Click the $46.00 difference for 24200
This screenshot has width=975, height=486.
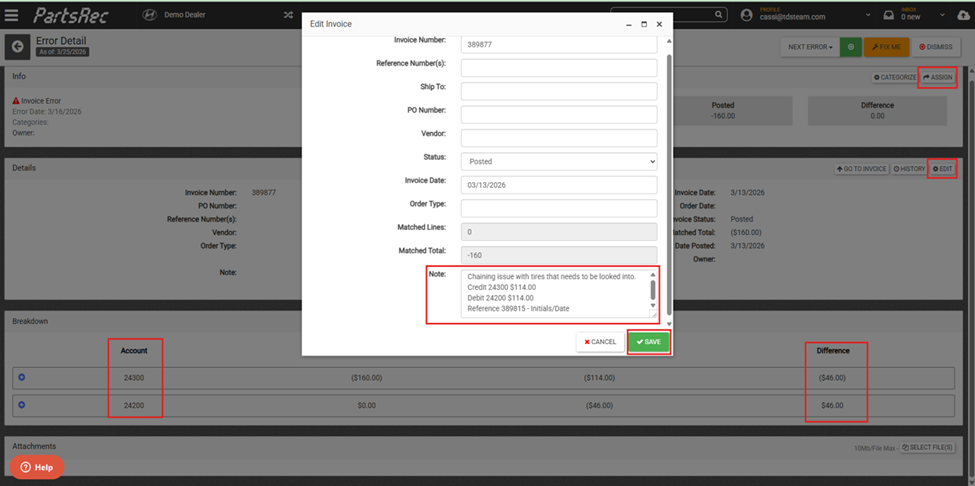833,405
